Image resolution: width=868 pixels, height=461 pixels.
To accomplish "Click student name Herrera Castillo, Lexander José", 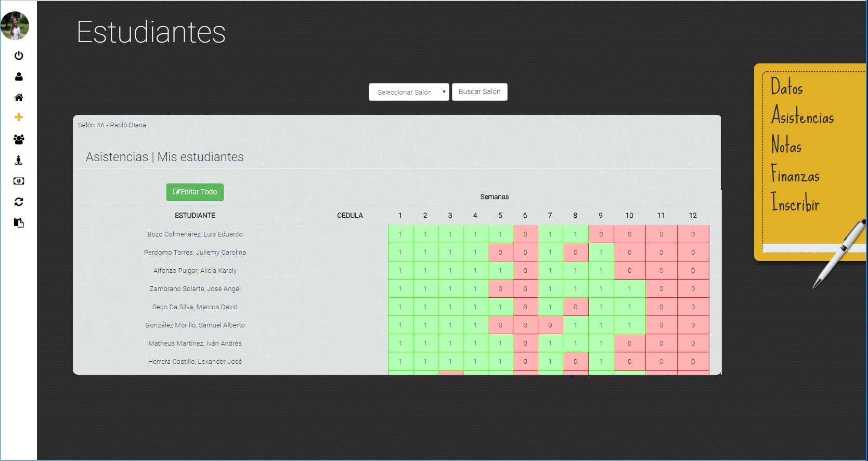I will pos(195,362).
